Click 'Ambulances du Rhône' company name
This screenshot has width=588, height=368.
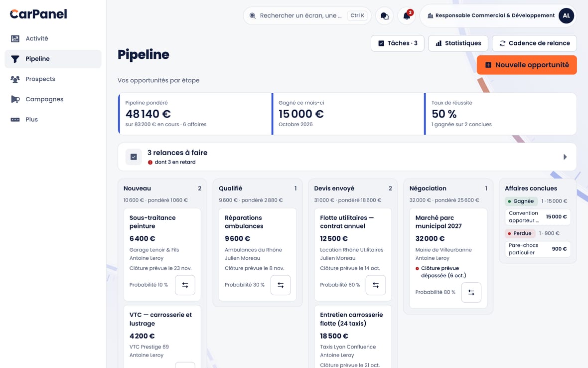click(253, 250)
